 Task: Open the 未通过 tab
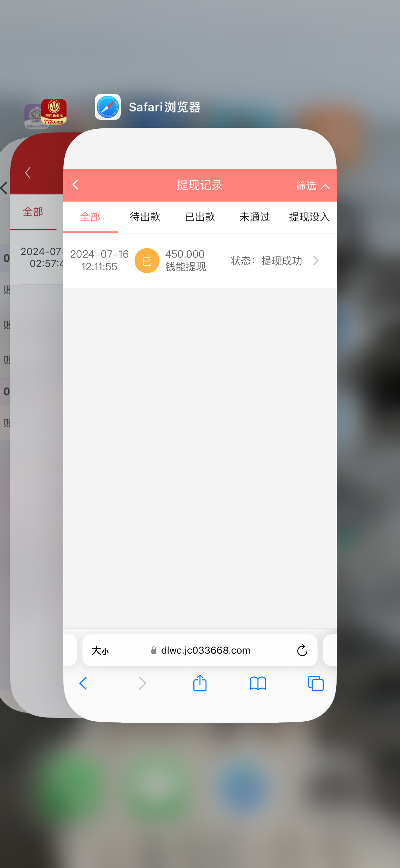coord(254,217)
